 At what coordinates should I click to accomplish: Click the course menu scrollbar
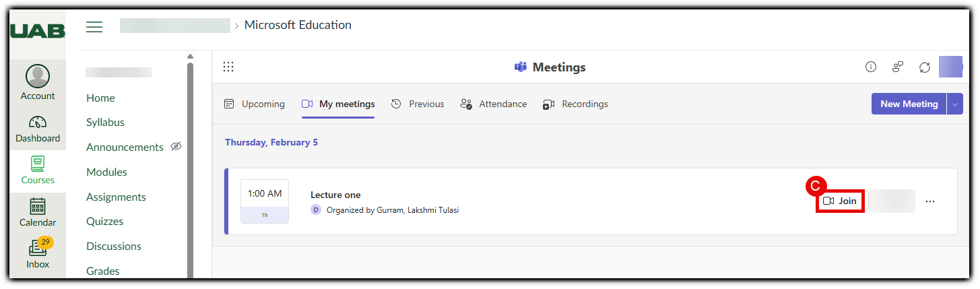[190, 168]
